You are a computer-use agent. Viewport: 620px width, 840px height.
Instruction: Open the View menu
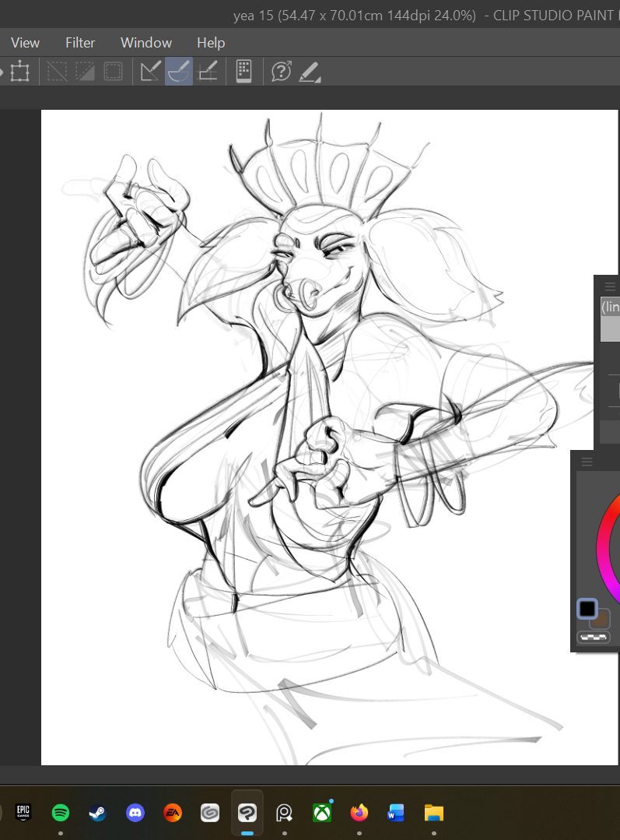pyautogui.click(x=26, y=43)
